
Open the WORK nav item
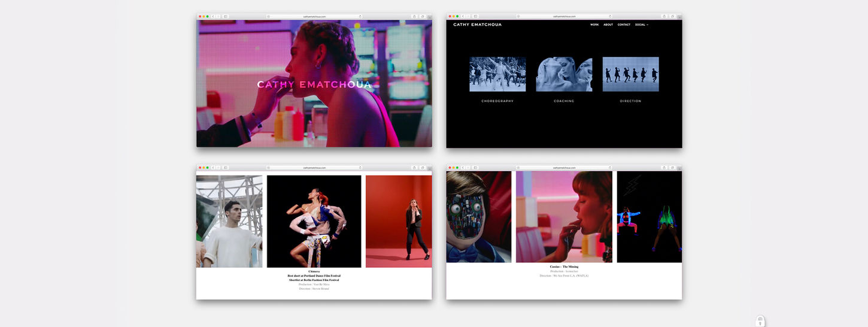[x=594, y=25]
